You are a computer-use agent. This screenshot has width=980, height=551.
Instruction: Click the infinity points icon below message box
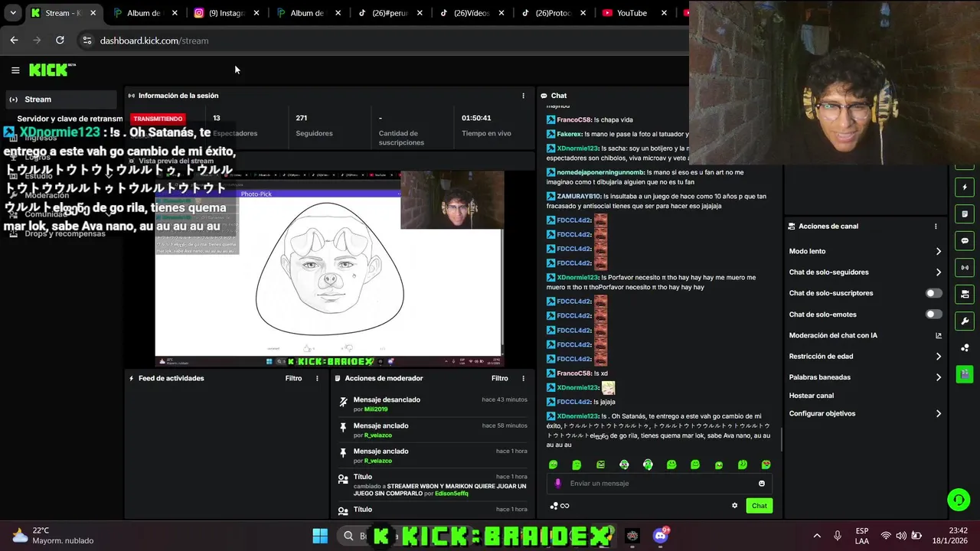tap(565, 506)
